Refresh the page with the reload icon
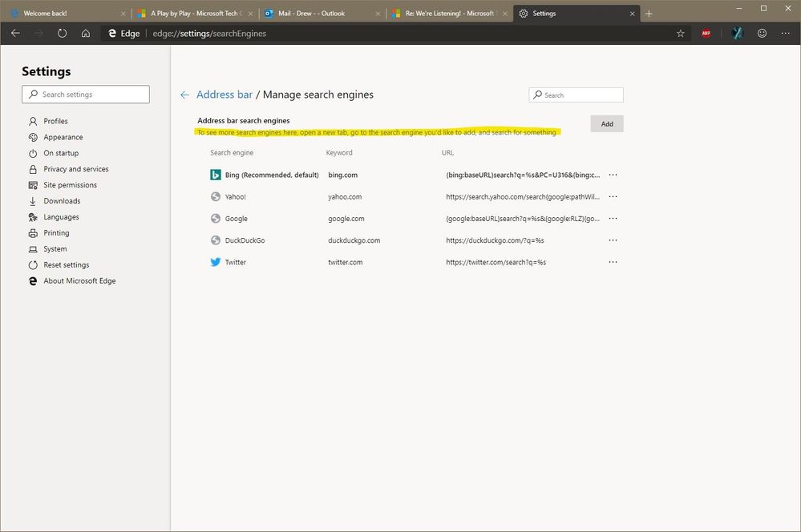 coord(62,33)
